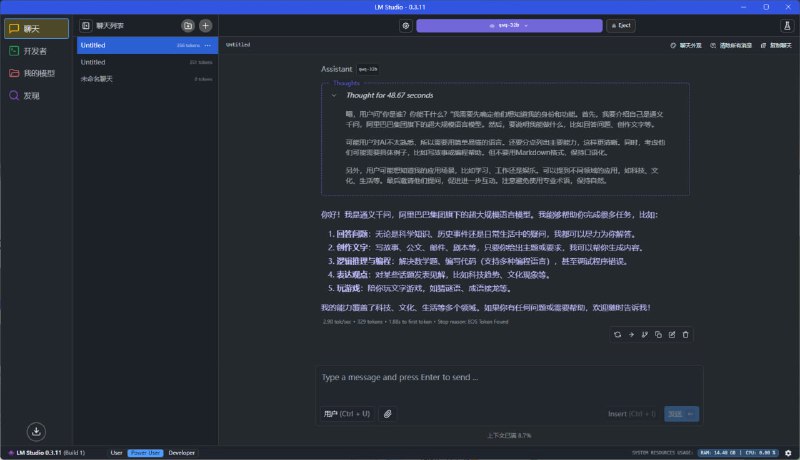This screenshot has width=800, height=460.
Task: Click the Untitled chat title header
Action: [x=238, y=45]
